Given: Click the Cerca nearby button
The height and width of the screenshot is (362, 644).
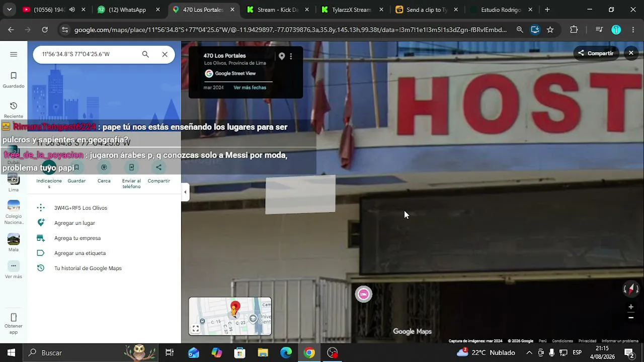Looking at the screenshot, I should click(x=104, y=173).
